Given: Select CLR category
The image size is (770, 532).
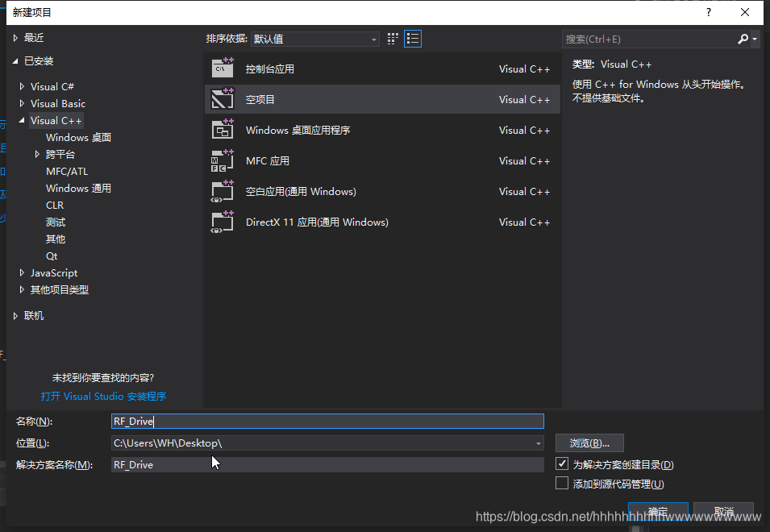Looking at the screenshot, I should 55,206.
